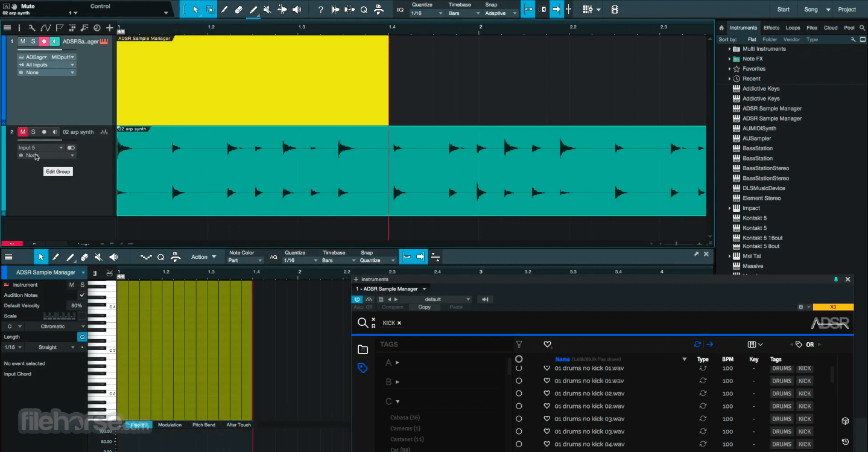Click the ADSR filter funnel icon
868x452 pixels.
pyautogui.click(x=519, y=345)
